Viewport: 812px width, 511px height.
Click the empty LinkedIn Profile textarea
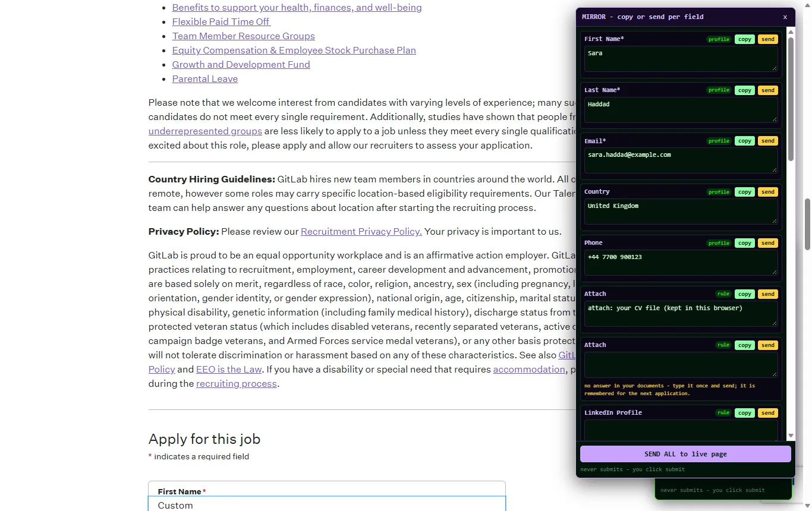(x=681, y=430)
